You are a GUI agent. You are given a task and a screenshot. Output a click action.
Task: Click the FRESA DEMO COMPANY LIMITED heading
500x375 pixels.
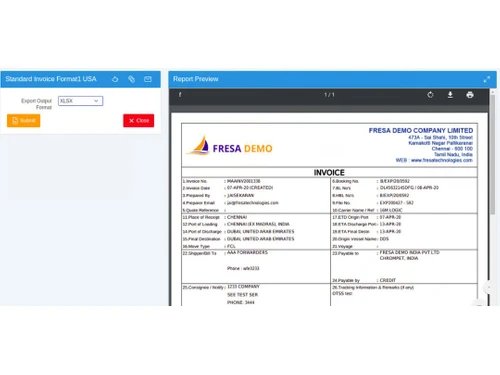pyautogui.click(x=421, y=130)
